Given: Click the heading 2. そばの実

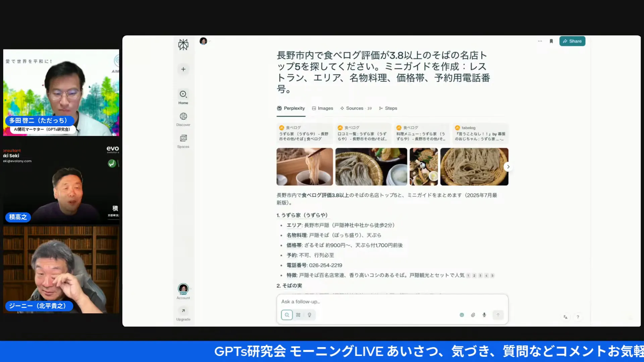Looking at the screenshot, I should point(289,286).
